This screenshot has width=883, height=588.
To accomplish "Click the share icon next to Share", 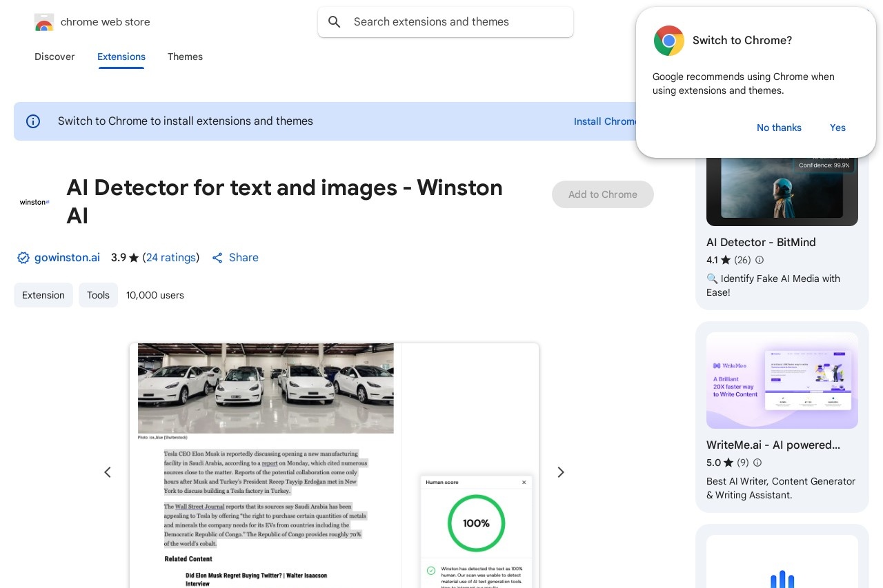I will (x=217, y=258).
